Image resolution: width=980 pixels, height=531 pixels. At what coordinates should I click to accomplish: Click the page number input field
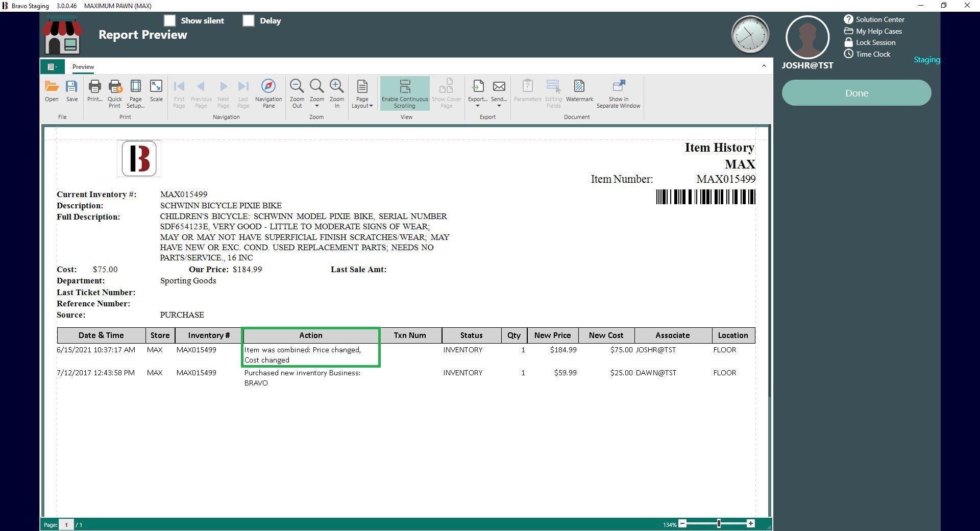66,525
